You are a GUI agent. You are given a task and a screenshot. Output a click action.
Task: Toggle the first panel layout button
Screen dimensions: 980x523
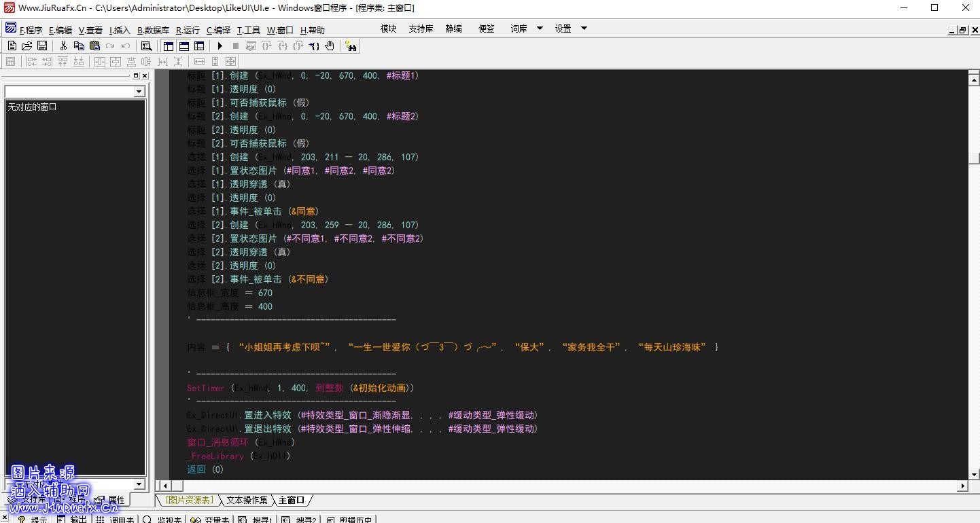click(169, 46)
